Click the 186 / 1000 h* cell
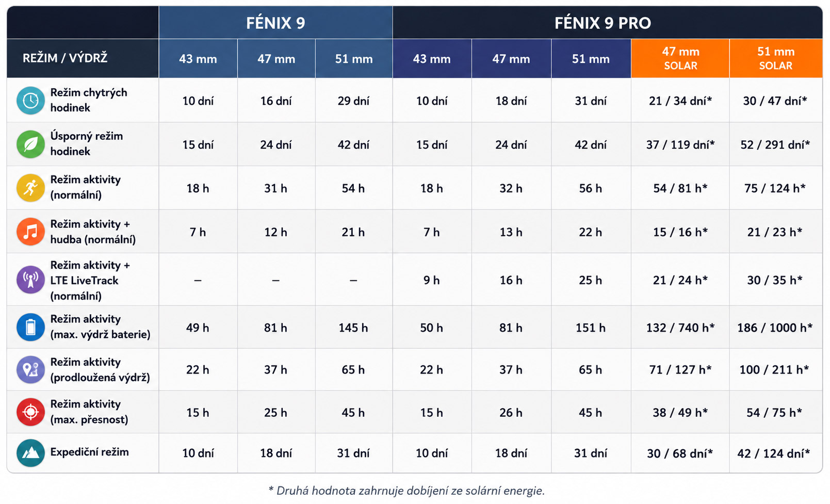 pyautogui.click(x=775, y=328)
